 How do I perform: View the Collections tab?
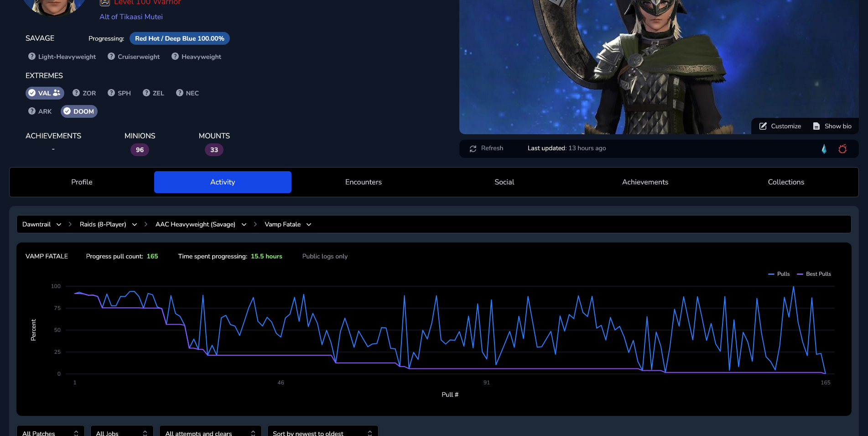point(786,182)
